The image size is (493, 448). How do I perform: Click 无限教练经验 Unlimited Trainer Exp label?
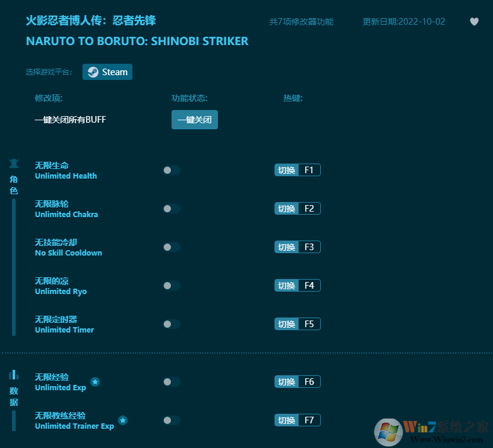(74, 421)
